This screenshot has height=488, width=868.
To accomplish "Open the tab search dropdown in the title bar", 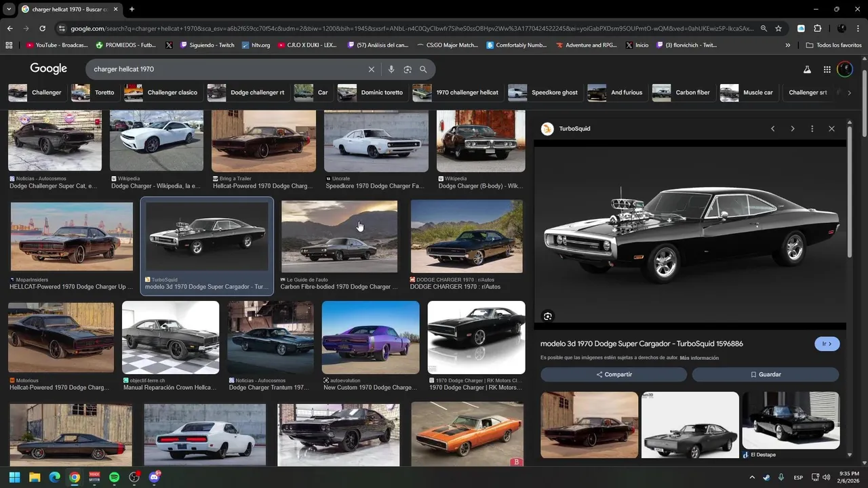I will (9, 9).
